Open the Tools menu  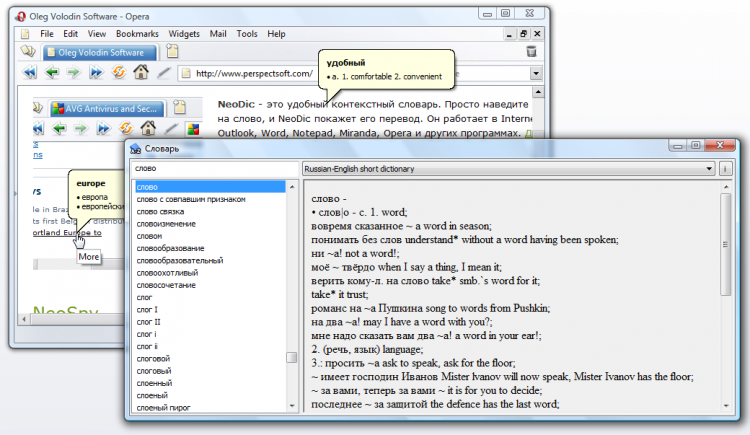point(247,34)
